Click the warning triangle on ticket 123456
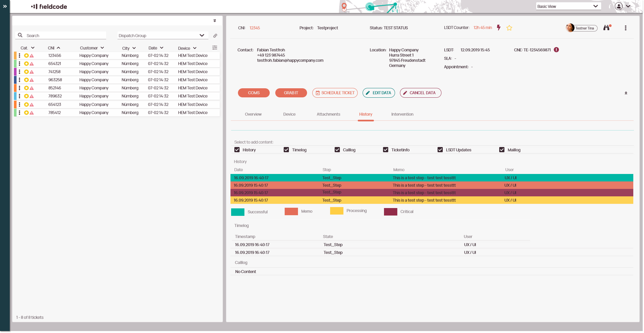Image resolution: width=644 pixels, height=333 pixels. pos(31,55)
